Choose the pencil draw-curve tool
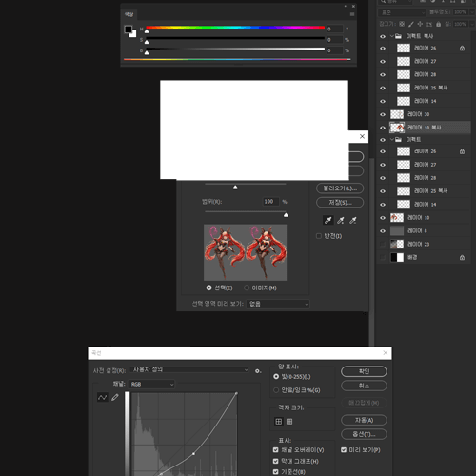The height and width of the screenshot is (476, 476). click(115, 397)
